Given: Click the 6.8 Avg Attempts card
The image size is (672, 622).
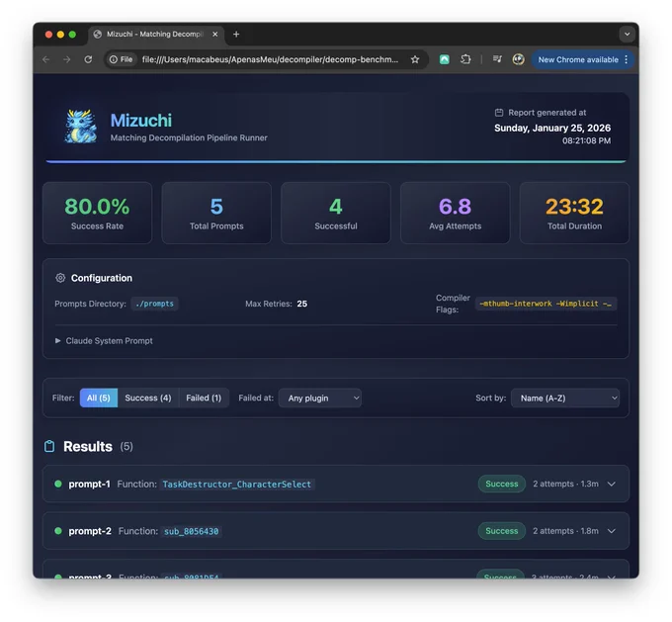Looking at the screenshot, I should point(456,214).
